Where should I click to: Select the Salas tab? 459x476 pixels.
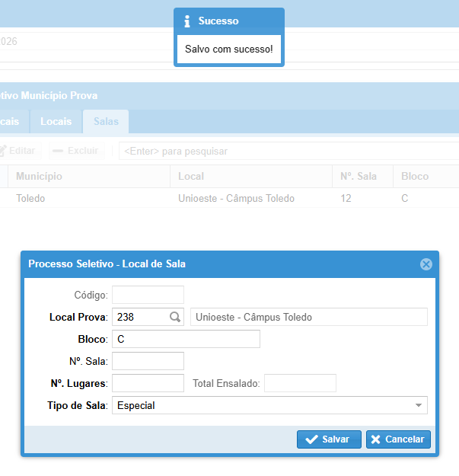pos(106,122)
